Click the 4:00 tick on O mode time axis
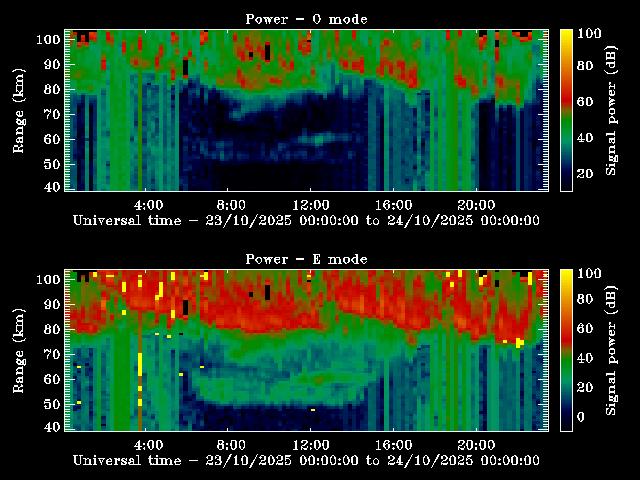Viewport: 640px width, 480px height. [148, 203]
